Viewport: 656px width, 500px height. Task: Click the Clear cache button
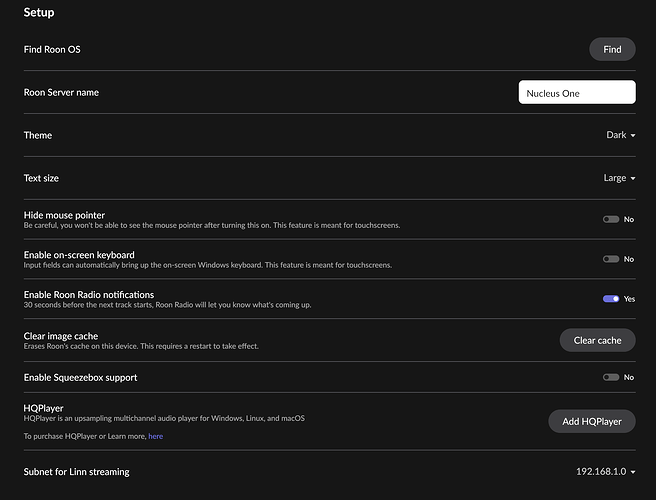coord(597,340)
